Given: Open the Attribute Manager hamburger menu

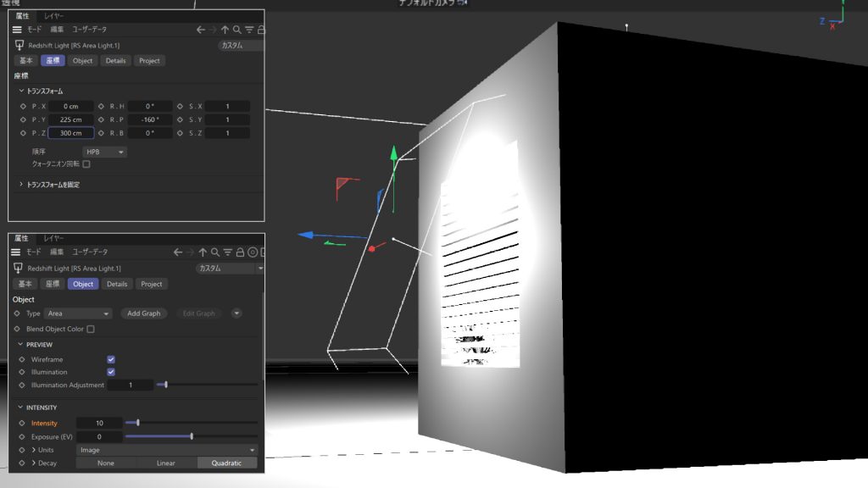Looking at the screenshot, I should click(16, 29).
